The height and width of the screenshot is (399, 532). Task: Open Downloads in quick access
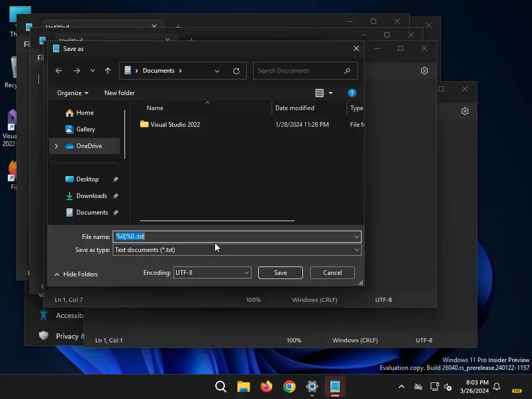point(91,196)
